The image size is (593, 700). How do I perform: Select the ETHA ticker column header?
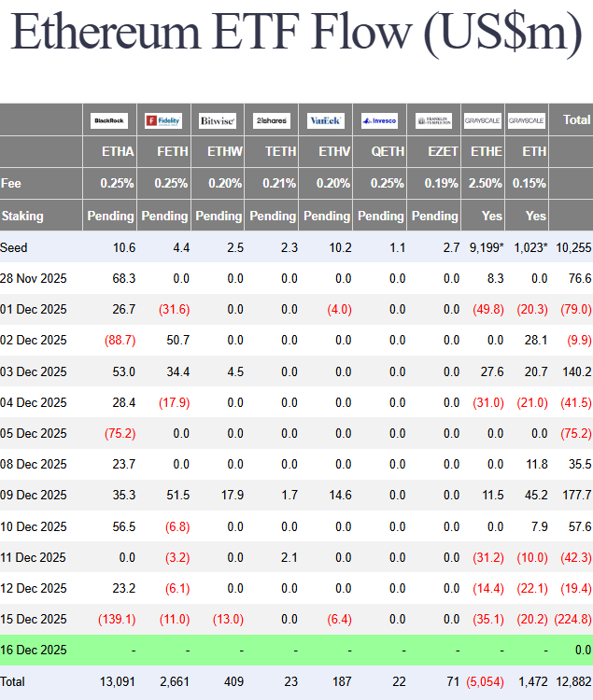click(118, 151)
